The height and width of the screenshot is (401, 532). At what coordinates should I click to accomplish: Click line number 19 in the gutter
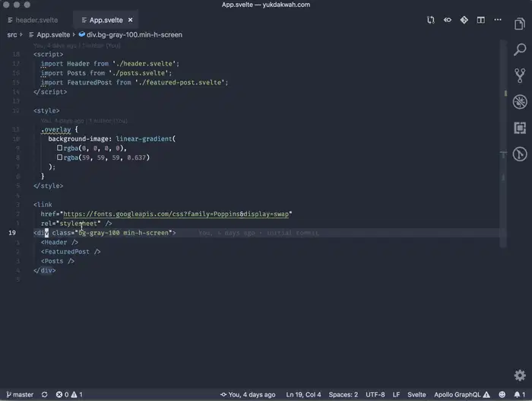click(x=12, y=233)
